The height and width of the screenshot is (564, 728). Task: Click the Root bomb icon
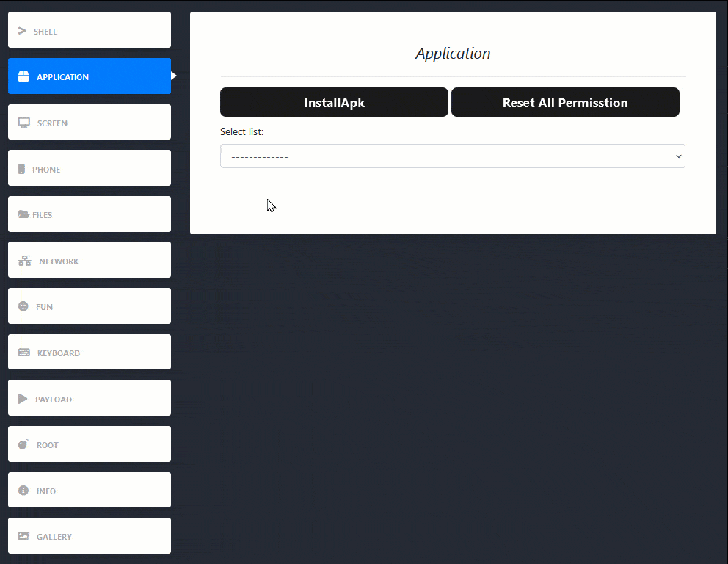point(23,444)
